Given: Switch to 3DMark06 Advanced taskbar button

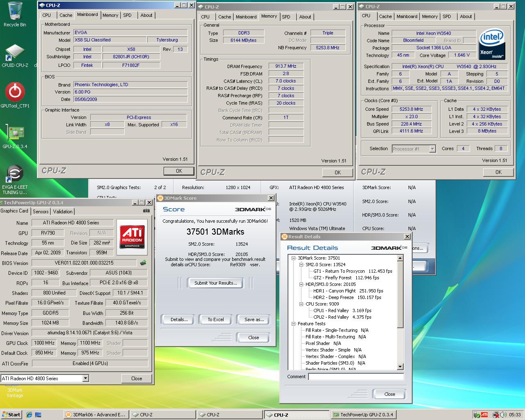Looking at the screenshot, I should (x=96, y=415).
